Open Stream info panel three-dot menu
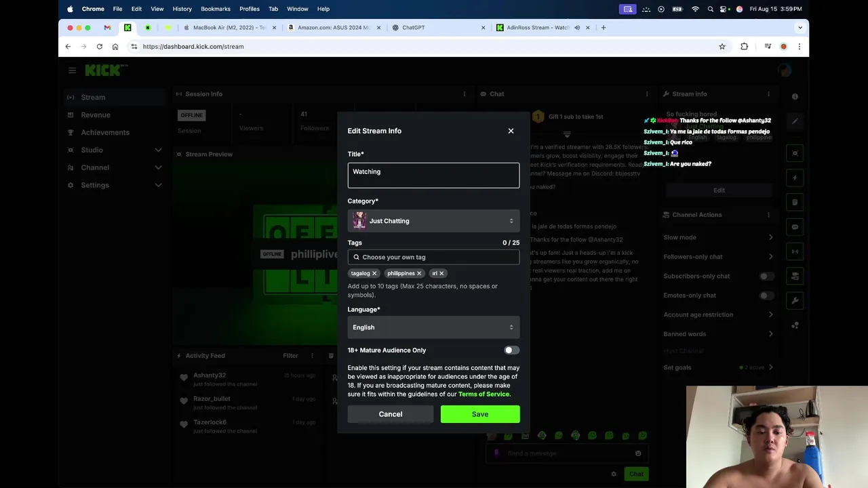The height and width of the screenshot is (488, 868). (x=768, y=94)
